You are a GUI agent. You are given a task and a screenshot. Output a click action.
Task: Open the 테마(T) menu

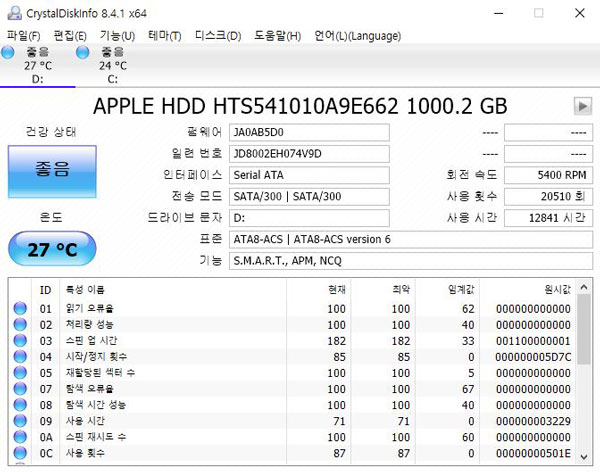tap(165, 36)
